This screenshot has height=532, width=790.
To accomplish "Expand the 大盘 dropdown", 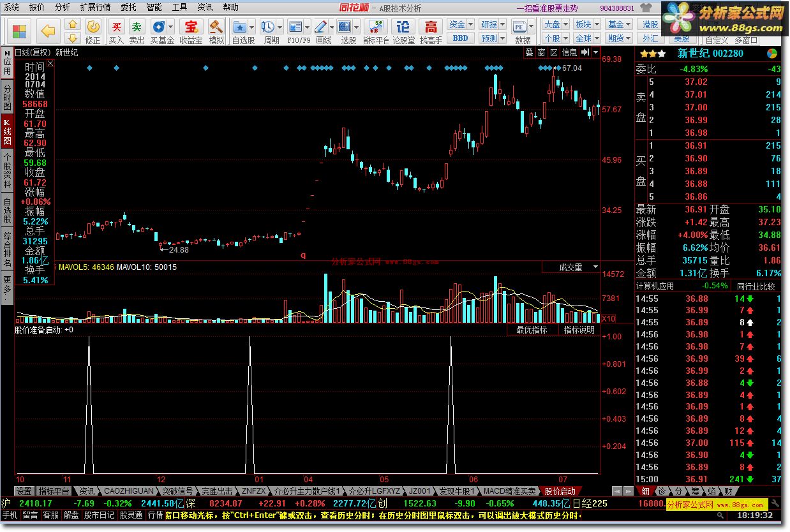I will [565, 24].
